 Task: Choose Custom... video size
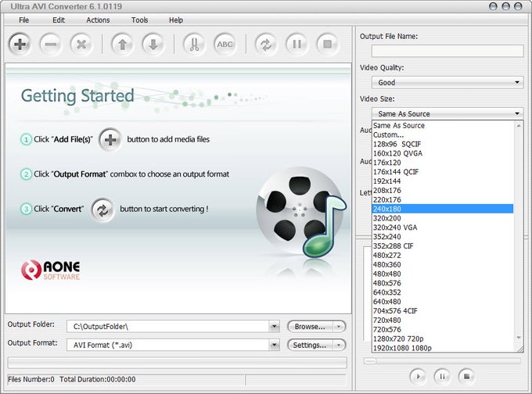(443, 135)
